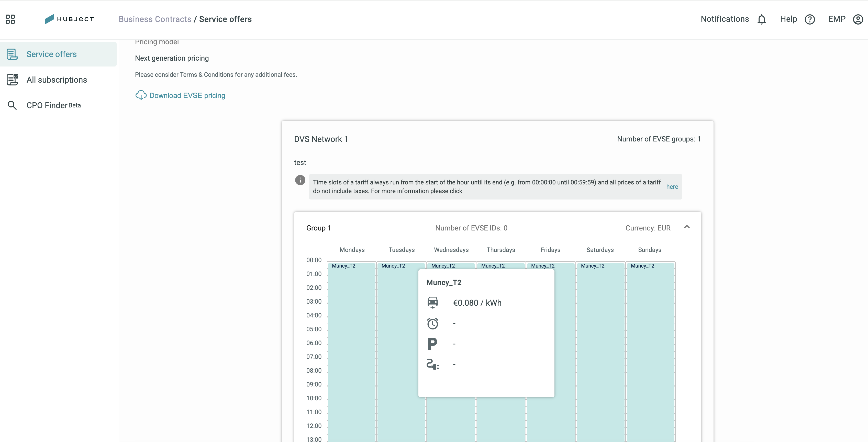Click the €0.080 / kWh price
This screenshot has height=442, width=868.
(x=477, y=303)
